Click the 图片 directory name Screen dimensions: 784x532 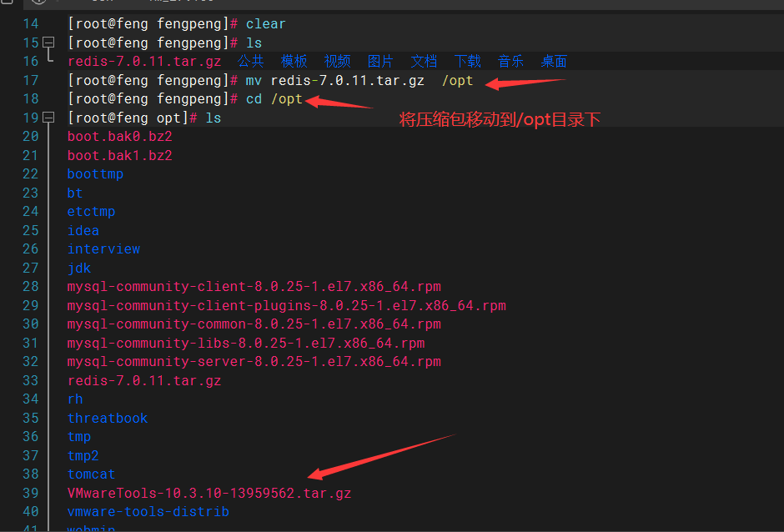click(380, 62)
